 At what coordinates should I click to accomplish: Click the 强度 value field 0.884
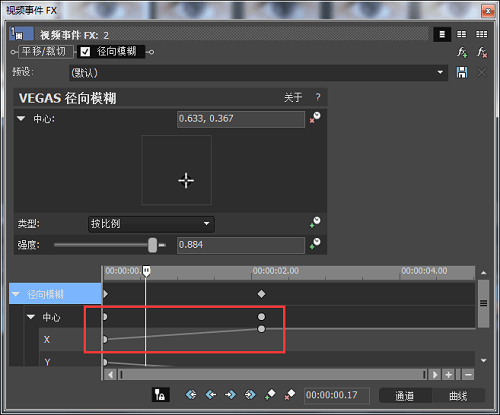point(241,245)
